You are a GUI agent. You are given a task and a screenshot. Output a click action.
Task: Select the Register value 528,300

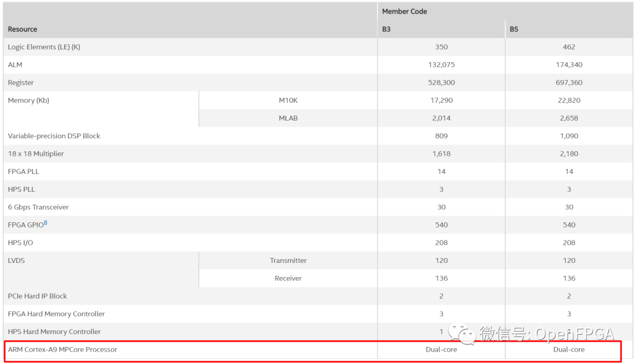[x=442, y=82]
